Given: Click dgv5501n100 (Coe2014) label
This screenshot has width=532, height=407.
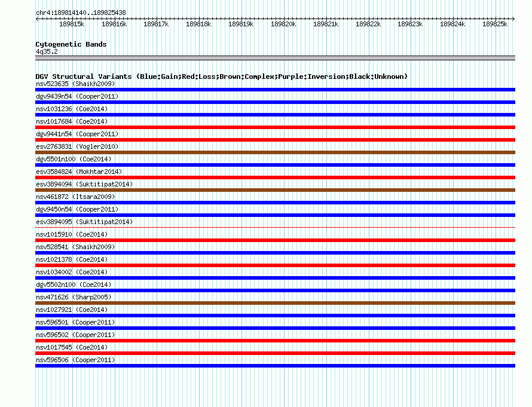Looking at the screenshot, I should [74, 159].
